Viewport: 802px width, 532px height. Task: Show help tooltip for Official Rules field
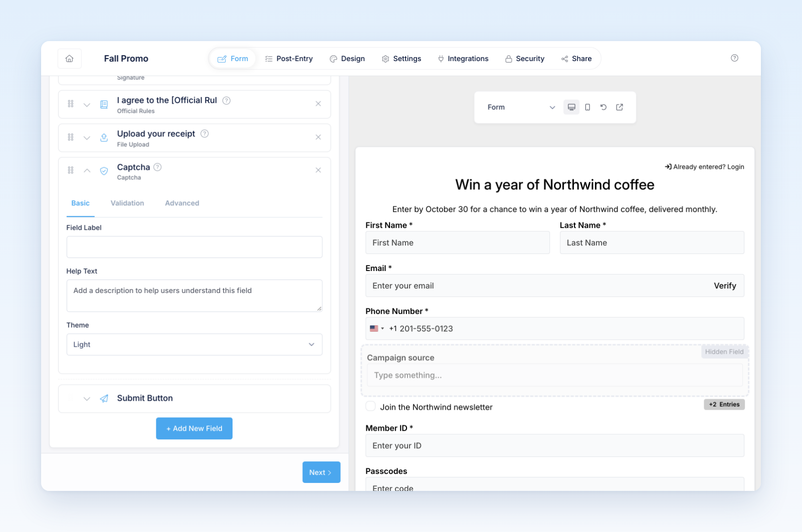coord(227,100)
